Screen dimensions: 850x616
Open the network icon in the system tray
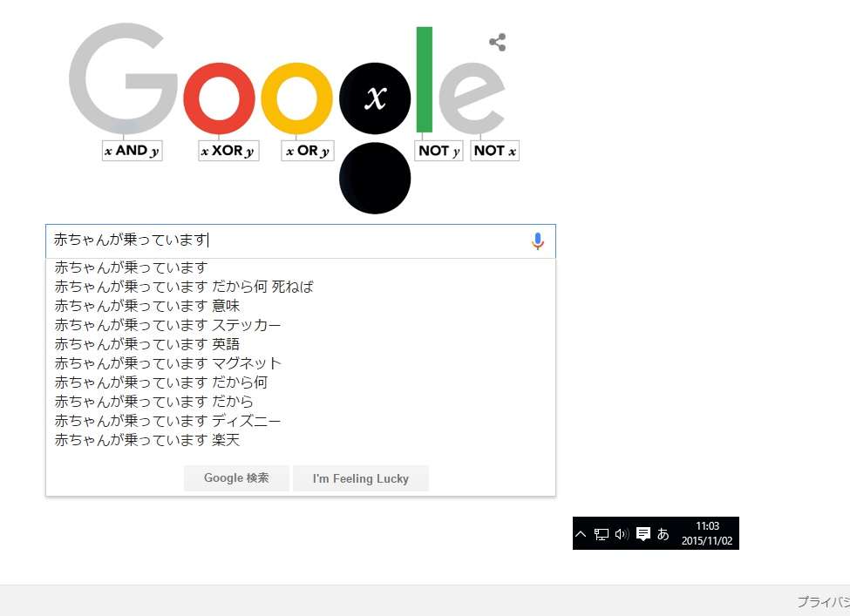(602, 534)
